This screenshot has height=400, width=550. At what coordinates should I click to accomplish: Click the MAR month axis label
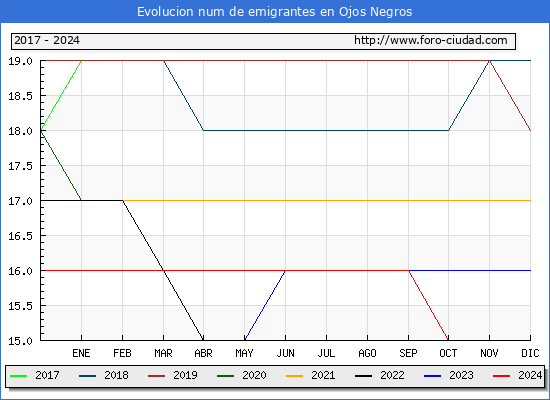click(x=163, y=353)
